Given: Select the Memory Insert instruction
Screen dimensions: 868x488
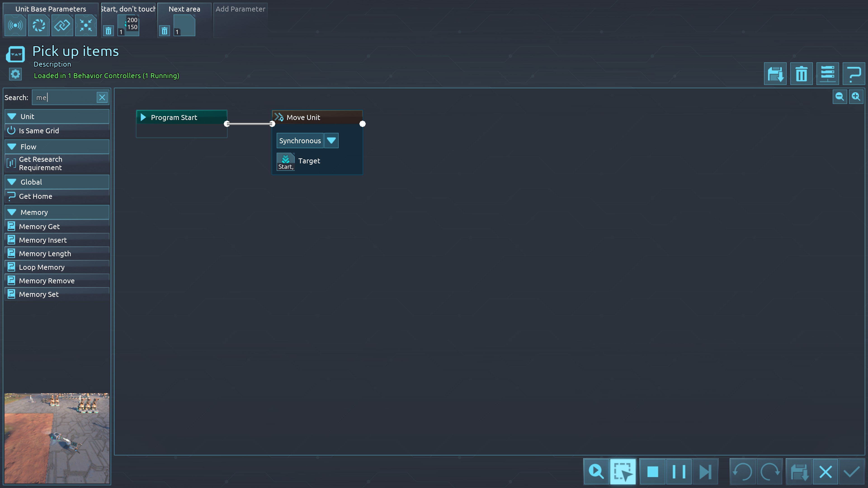Looking at the screenshot, I should (x=43, y=240).
